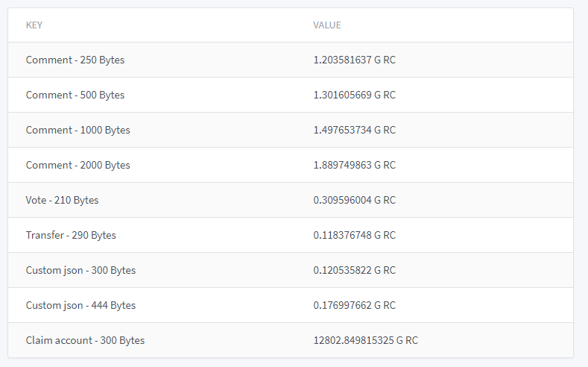
Task: Click the value 1.203581637 G RC
Action: tap(354, 60)
